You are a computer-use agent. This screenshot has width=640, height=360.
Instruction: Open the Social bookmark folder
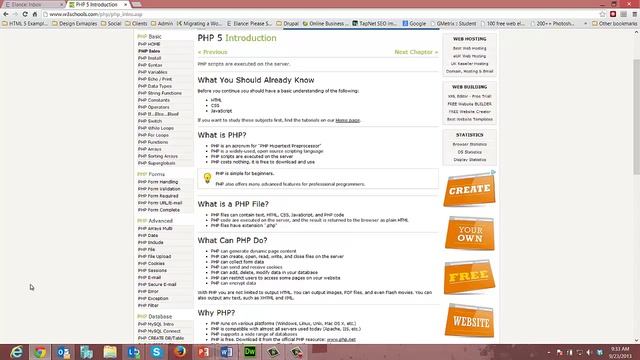click(111, 24)
